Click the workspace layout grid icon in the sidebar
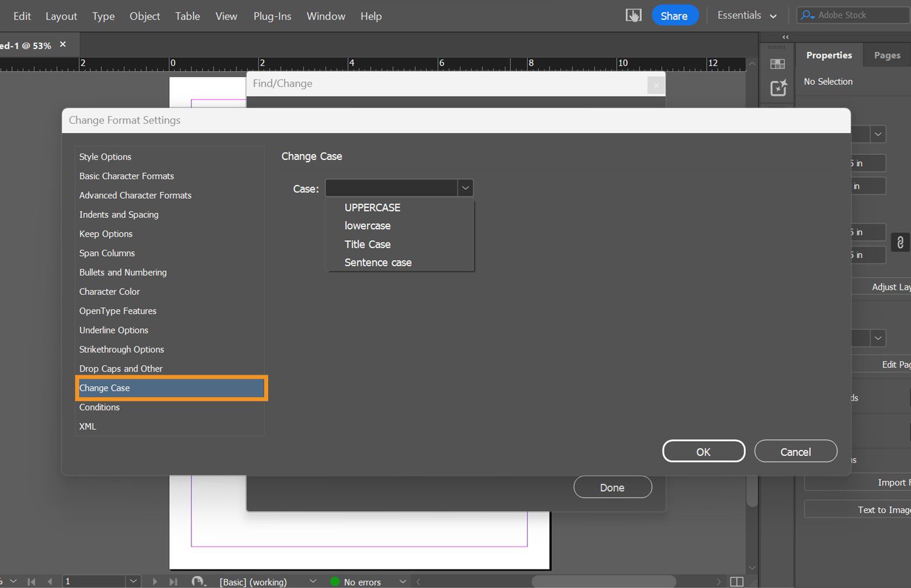 pyautogui.click(x=777, y=64)
